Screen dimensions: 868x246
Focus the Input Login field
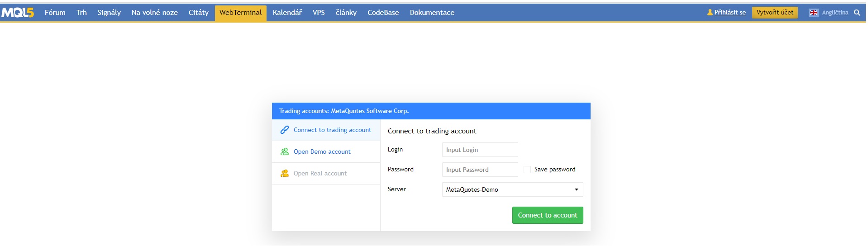(x=480, y=150)
